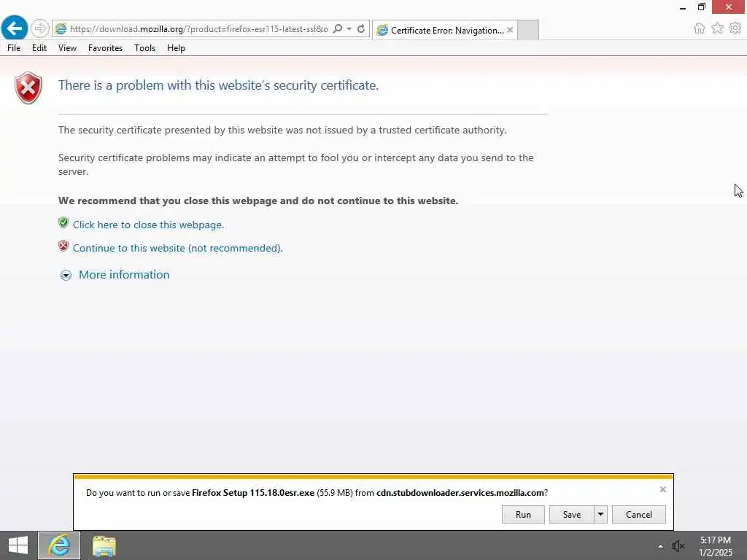This screenshot has height=560, width=747.
Task: Open the View menu
Action: (67, 48)
